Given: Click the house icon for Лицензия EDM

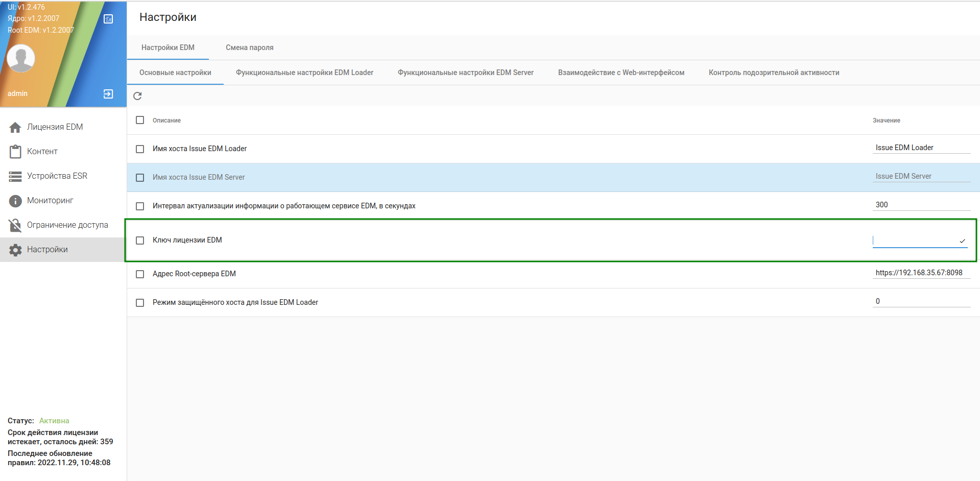Looking at the screenshot, I should pos(15,127).
